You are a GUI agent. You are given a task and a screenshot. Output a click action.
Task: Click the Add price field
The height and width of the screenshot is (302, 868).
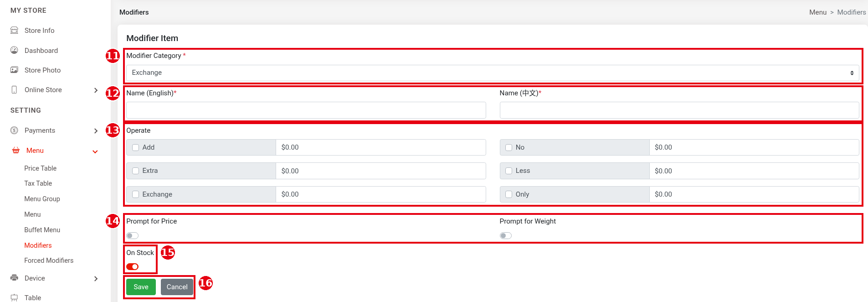tap(381, 147)
